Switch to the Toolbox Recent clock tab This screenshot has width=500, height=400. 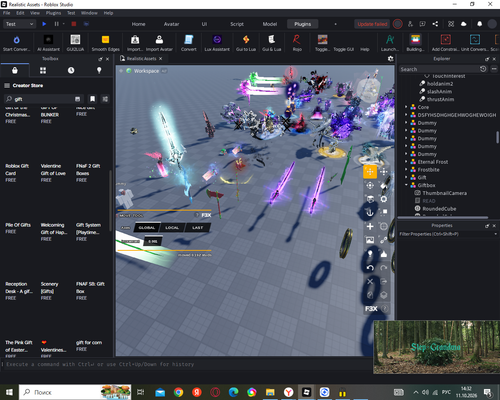tap(71, 70)
